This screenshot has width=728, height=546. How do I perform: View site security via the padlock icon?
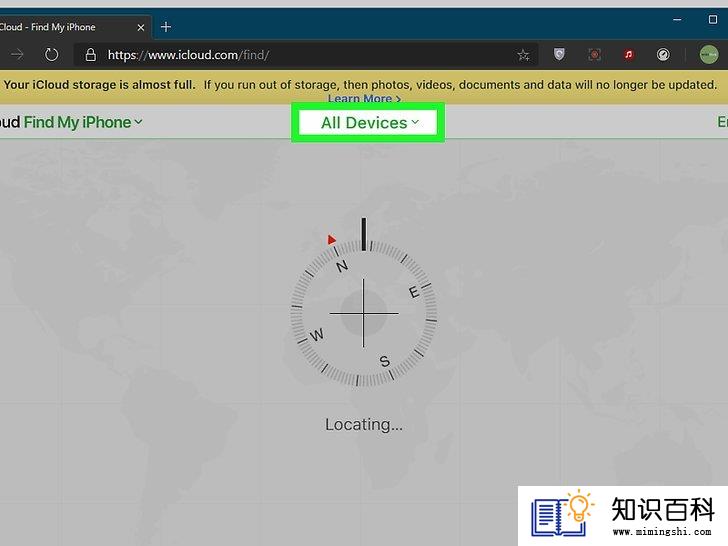tap(91, 55)
